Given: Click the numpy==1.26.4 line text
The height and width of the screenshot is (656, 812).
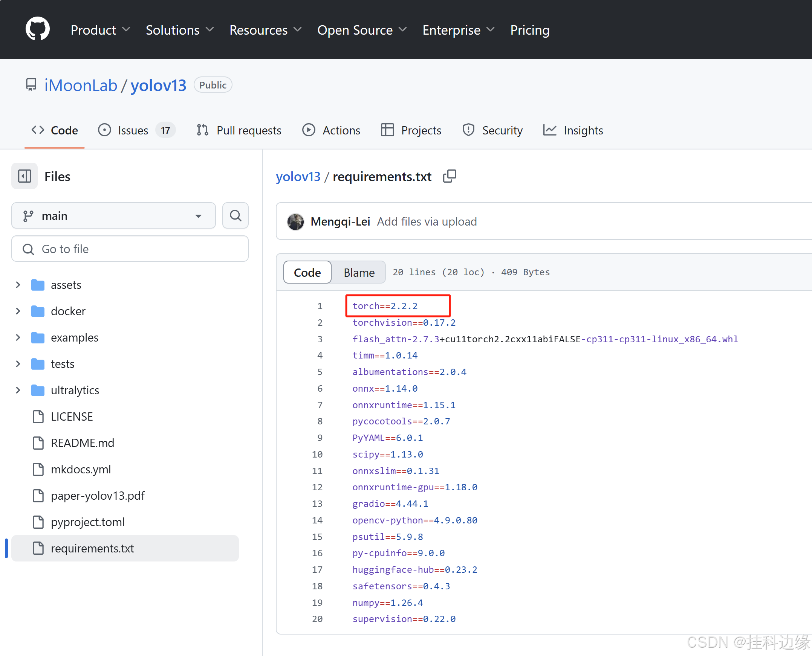Looking at the screenshot, I should coord(387,603).
